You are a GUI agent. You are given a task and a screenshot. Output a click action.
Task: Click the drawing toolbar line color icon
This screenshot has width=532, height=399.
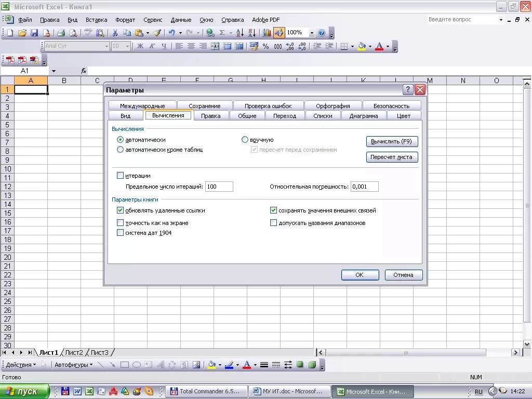[229, 365]
